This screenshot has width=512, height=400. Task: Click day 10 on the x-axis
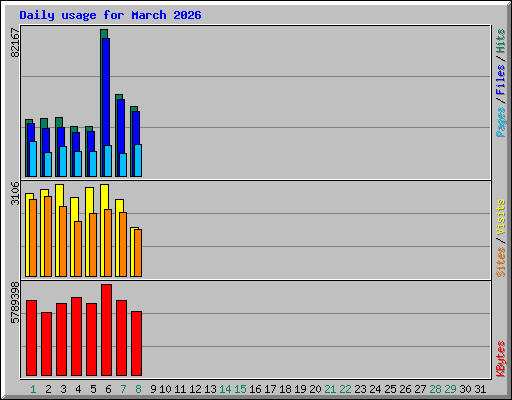tap(165, 389)
